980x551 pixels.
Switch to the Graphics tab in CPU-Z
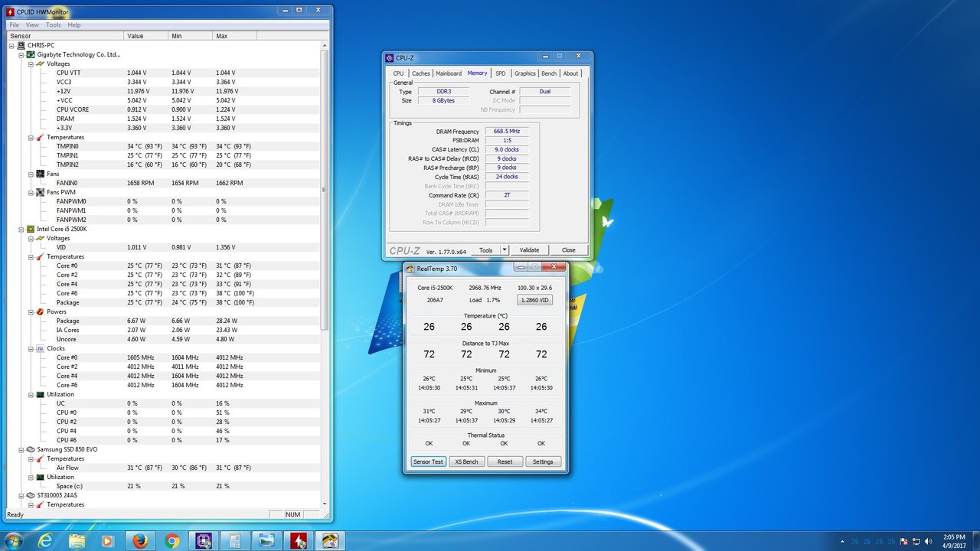[x=524, y=73]
